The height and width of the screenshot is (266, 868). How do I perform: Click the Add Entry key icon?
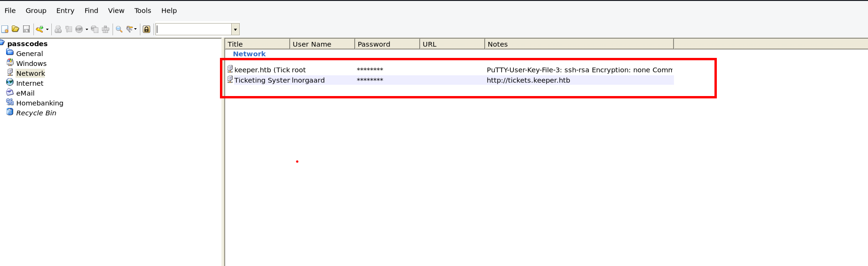coord(40,29)
